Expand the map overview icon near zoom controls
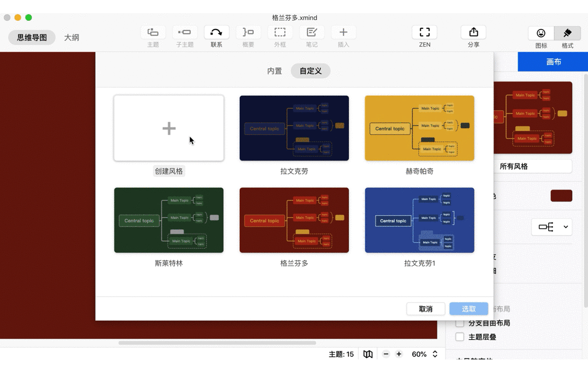The image size is (588, 372). [367, 354]
